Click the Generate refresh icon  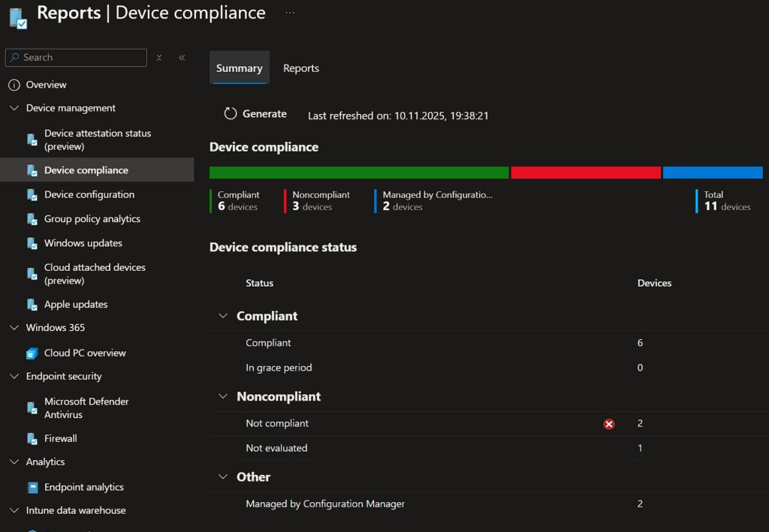[x=231, y=114]
